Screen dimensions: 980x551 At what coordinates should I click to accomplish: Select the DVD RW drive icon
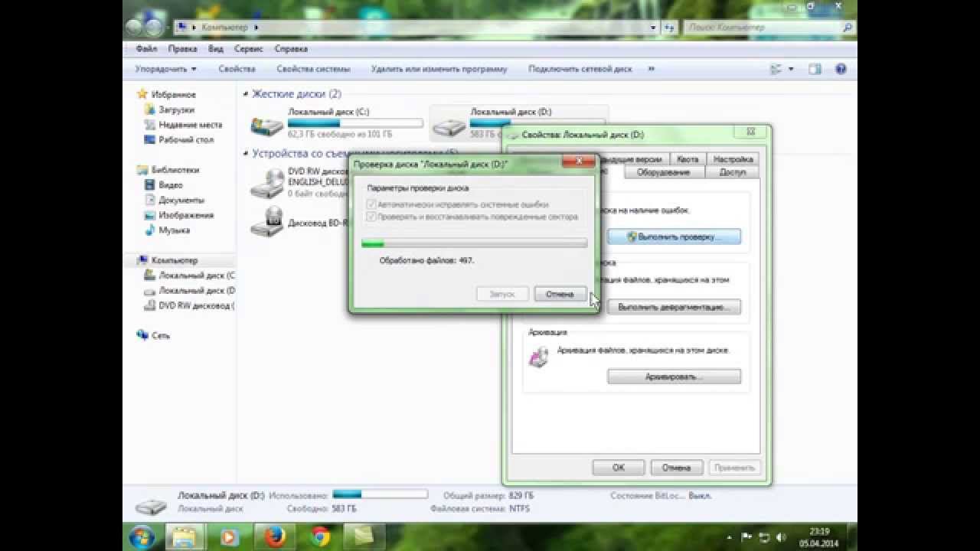(x=266, y=182)
